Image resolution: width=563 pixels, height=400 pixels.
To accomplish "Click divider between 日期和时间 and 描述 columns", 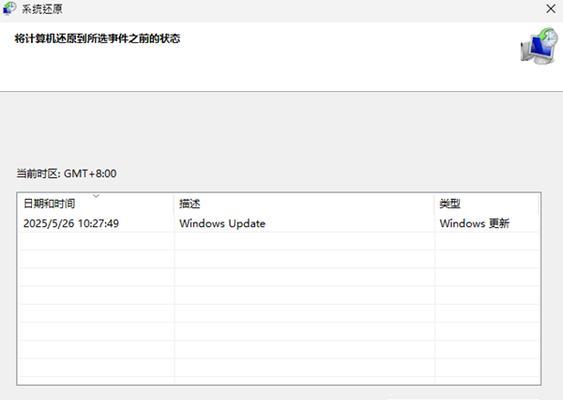I will click(174, 204).
